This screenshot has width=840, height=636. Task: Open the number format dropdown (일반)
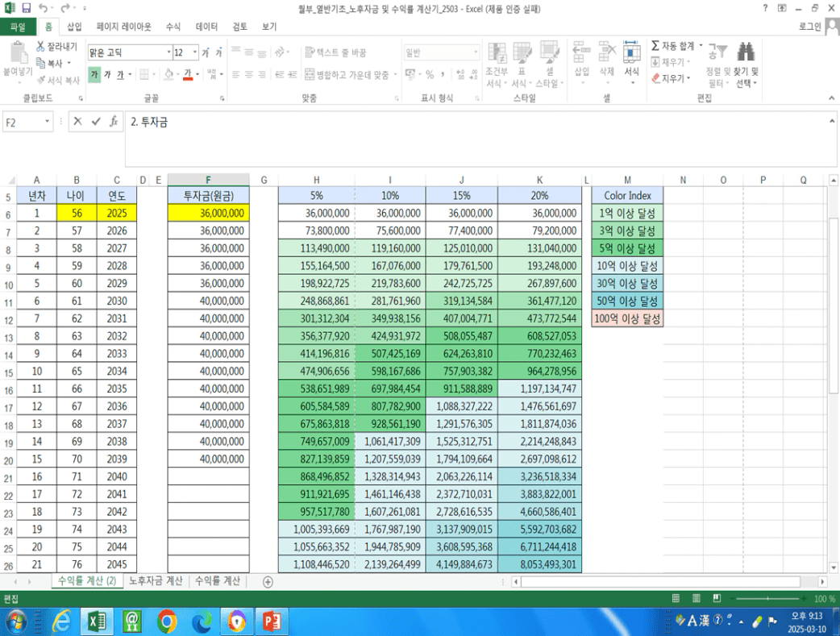(x=476, y=53)
